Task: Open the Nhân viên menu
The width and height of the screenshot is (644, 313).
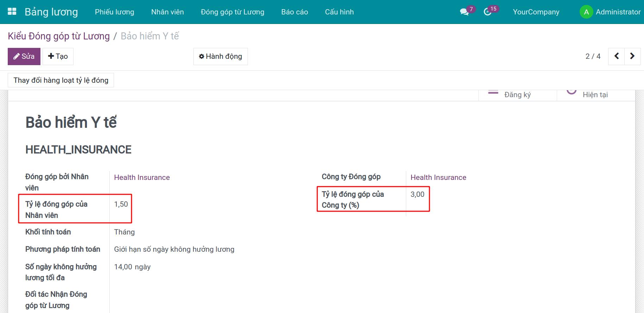Action: pyautogui.click(x=167, y=12)
